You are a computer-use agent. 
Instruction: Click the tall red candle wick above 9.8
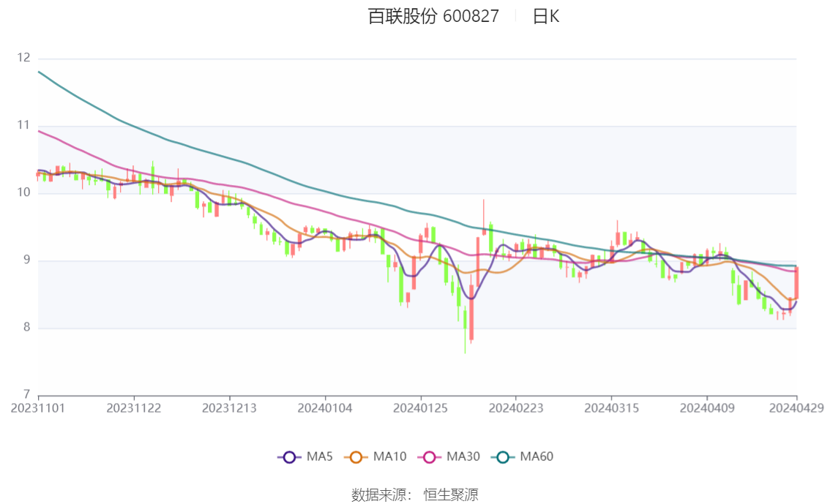pyautogui.click(x=483, y=214)
